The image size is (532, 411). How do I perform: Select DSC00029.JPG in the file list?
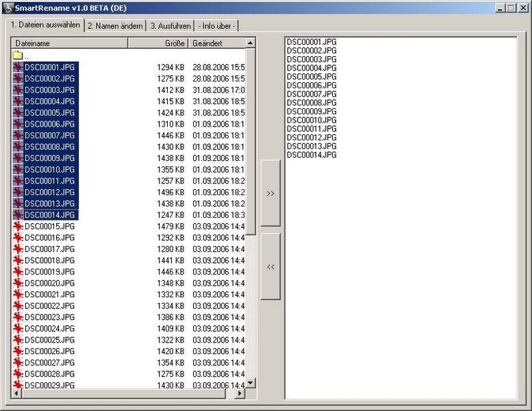[49, 385]
